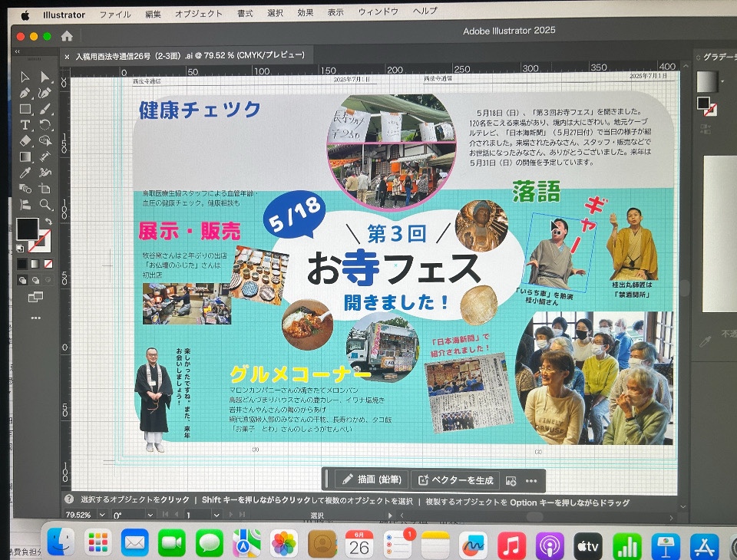The width and height of the screenshot is (737, 560).
Task: Open the オブジェクト menu
Action: click(x=198, y=13)
